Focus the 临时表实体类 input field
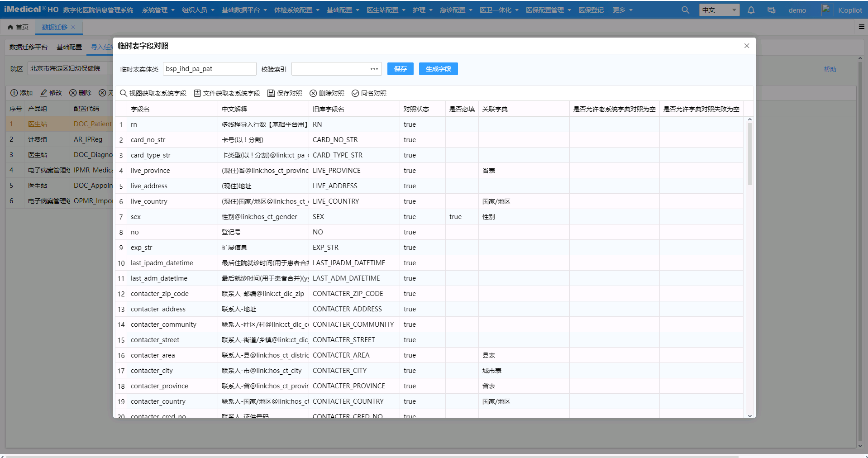This screenshot has width=868, height=458. (210, 69)
